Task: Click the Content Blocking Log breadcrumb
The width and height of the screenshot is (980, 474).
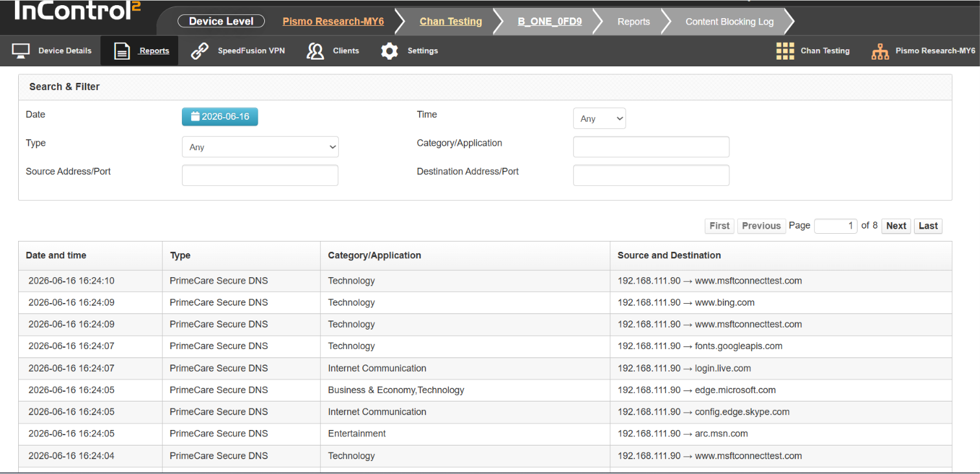Action: 729,21
